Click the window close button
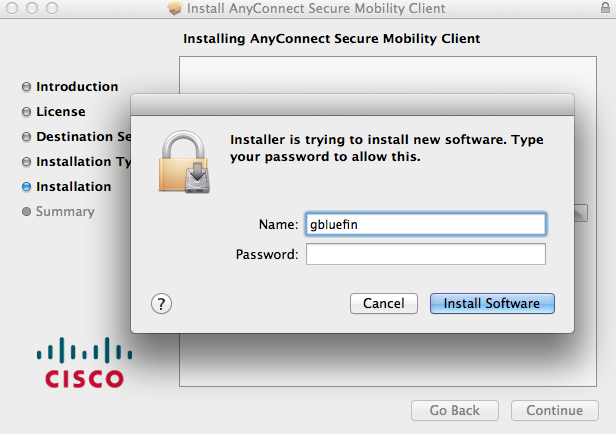This screenshot has height=434, width=616. coord(12,8)
